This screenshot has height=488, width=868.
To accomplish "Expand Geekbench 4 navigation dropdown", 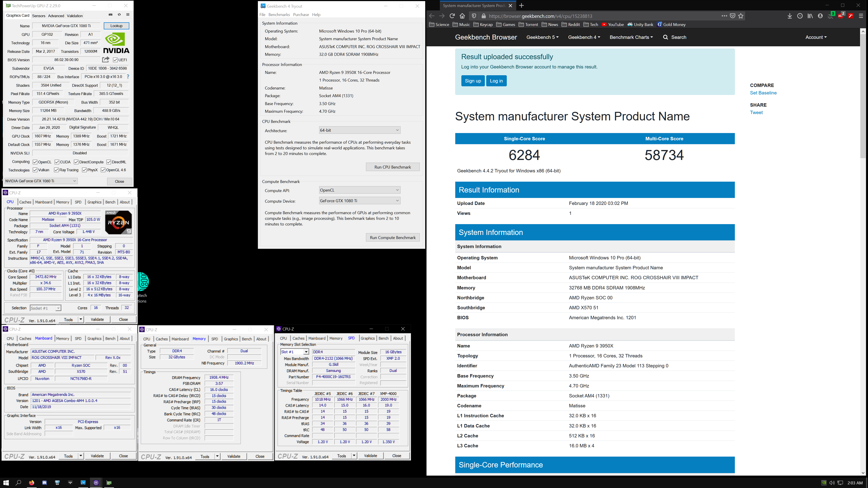I will point(584,37).
